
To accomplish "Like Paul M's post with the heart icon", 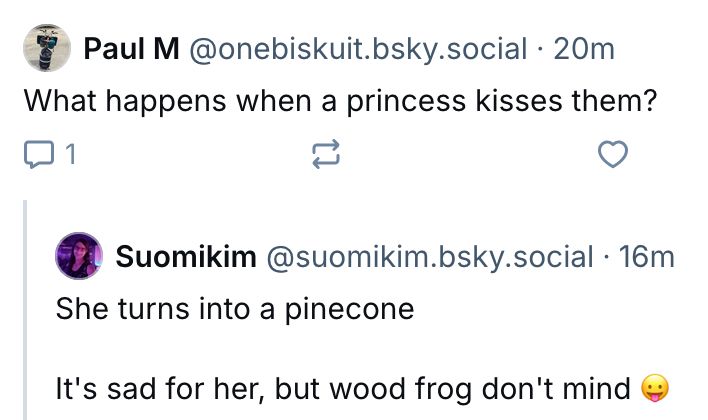I will click(x=613, y=154).
